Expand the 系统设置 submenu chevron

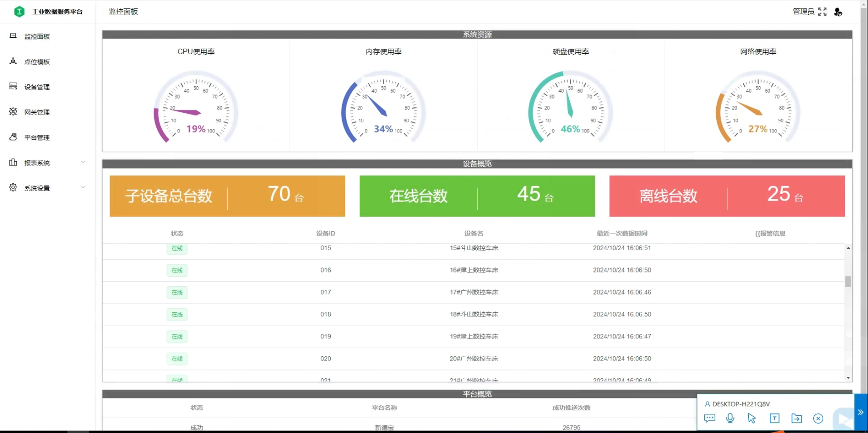[83, 187]
